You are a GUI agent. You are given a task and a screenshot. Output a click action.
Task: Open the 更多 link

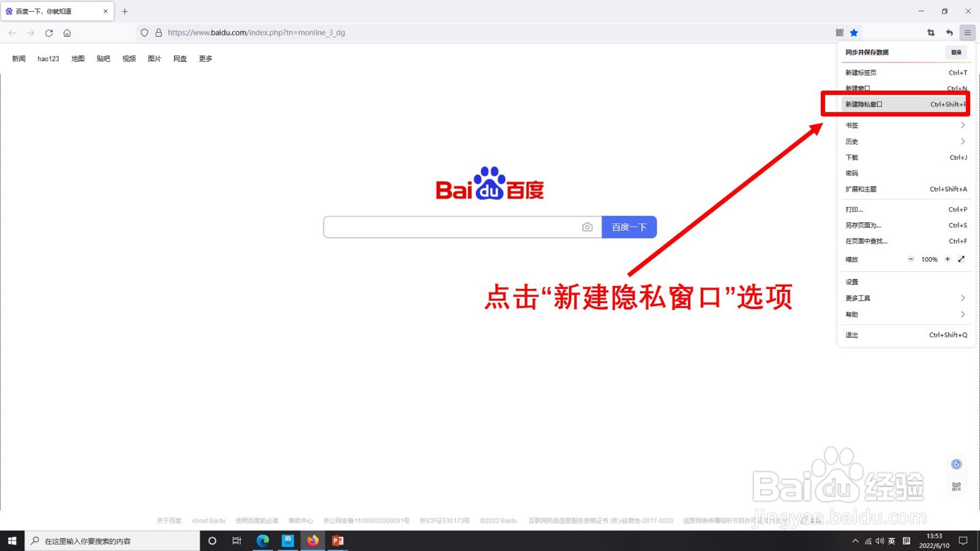tap(206, 59)
